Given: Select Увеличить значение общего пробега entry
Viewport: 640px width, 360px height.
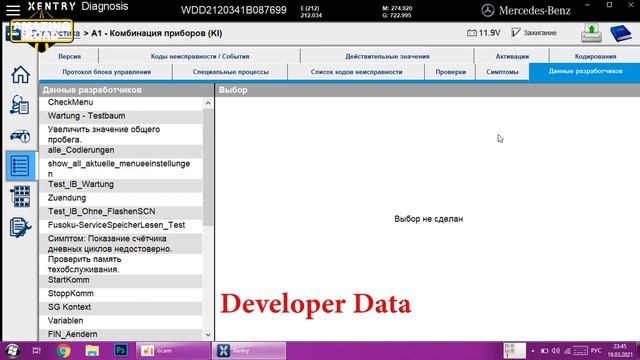Looking at the screenshot, I should click(121, 134).
